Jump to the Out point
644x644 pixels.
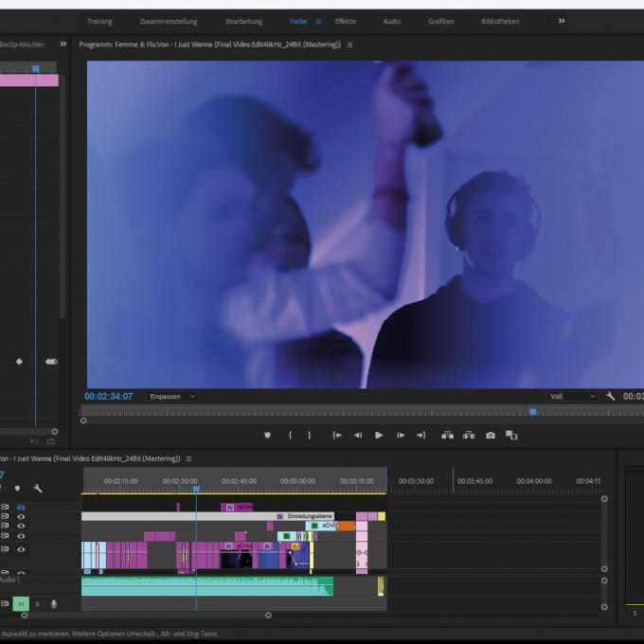point(421,435)
